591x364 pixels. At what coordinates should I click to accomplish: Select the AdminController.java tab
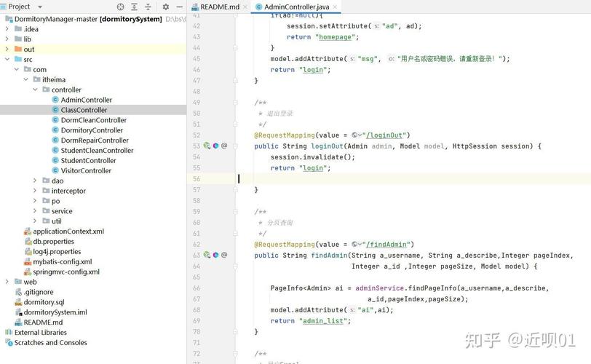tap(296, 7)
